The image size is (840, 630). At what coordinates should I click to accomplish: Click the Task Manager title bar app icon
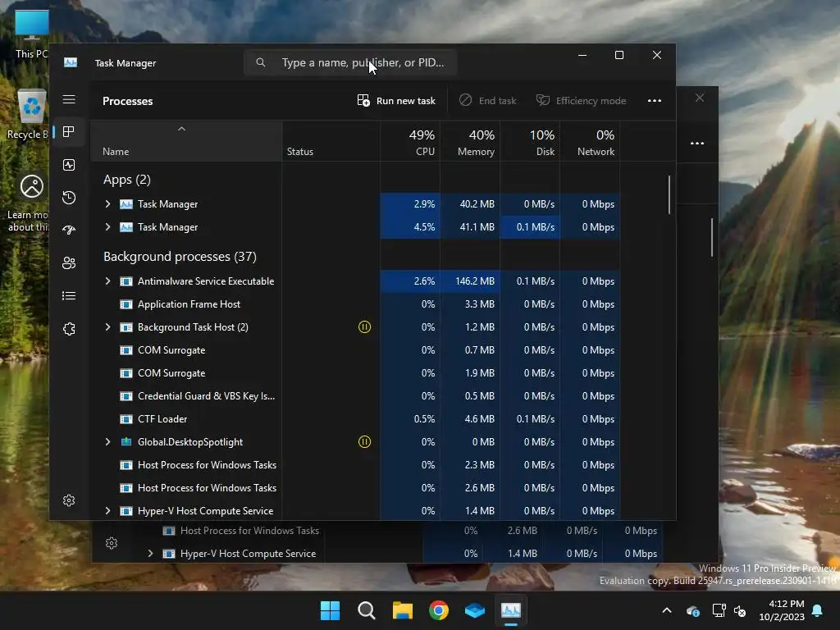tap(71, 62)
